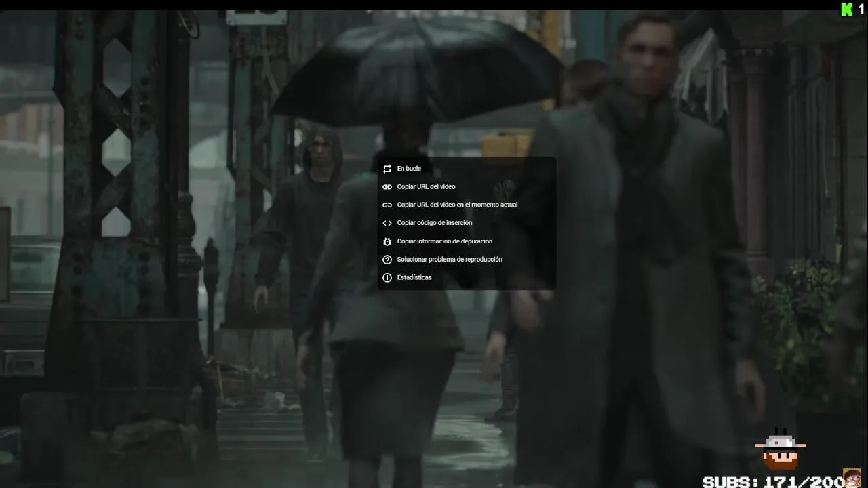Click the link icon beside 'en el momento actual'
The width and height of the screenshot is (868, 488).
coord(387,205)
